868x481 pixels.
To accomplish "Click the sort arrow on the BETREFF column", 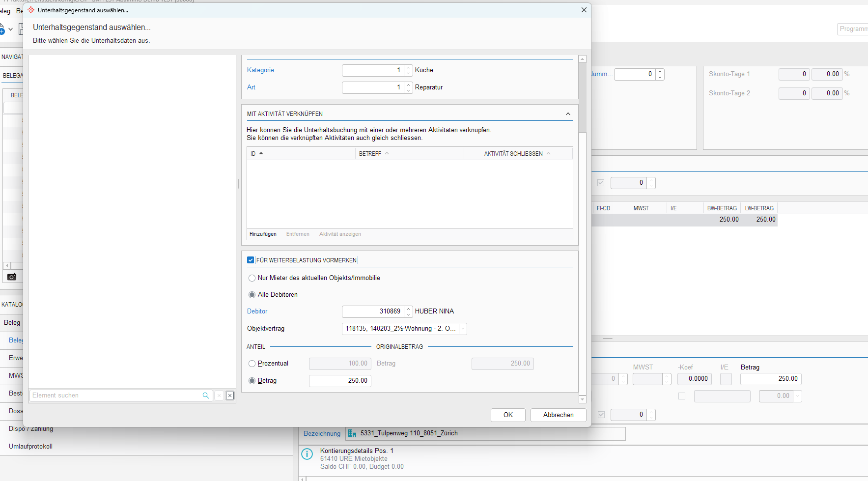I will tap(387, 153).
